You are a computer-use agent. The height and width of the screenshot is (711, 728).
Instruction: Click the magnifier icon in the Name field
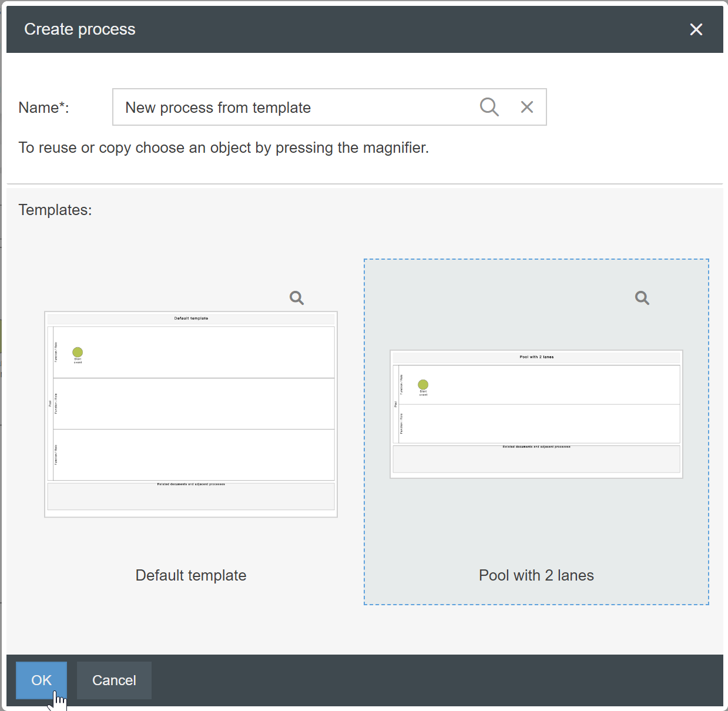[489, 107]
